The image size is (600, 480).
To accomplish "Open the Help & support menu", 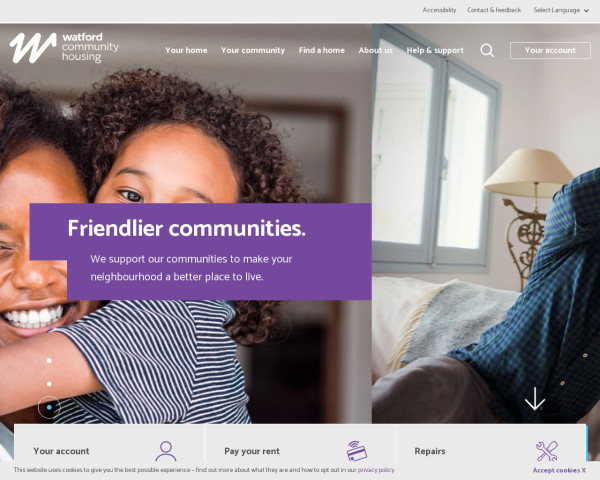I will (x=435, y=50).
